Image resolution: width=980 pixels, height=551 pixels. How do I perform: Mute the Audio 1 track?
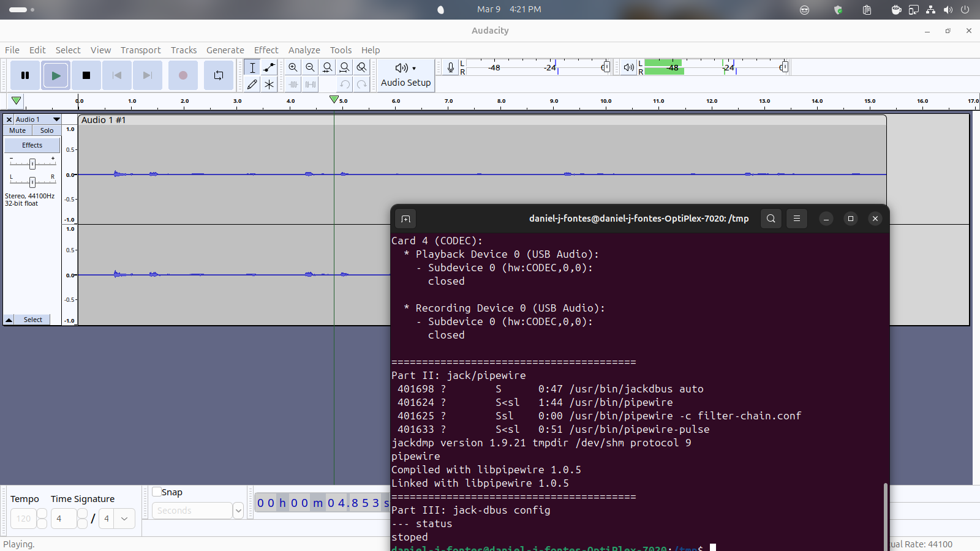click(x=18, y=130)
